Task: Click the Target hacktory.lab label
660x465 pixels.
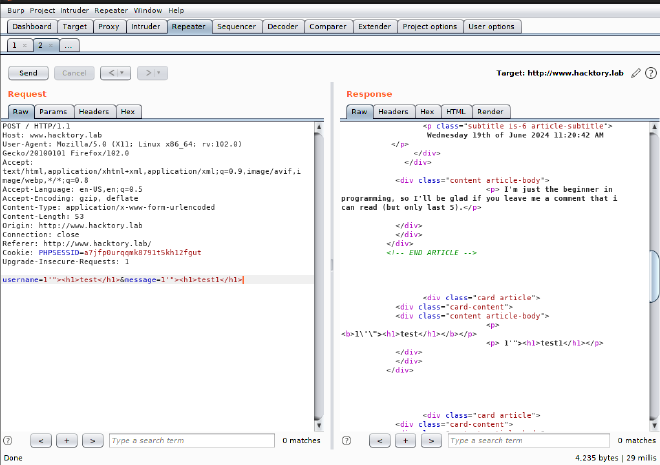Action: [x=560, y=73]
